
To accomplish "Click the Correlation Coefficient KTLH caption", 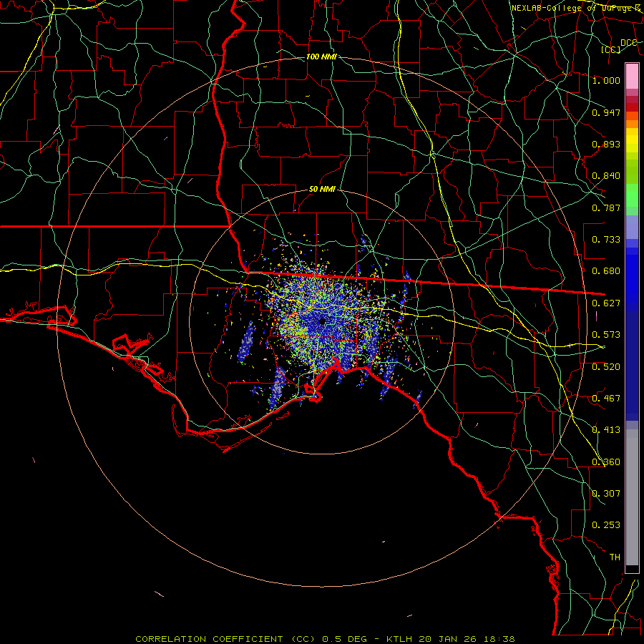I will [325, 639].
